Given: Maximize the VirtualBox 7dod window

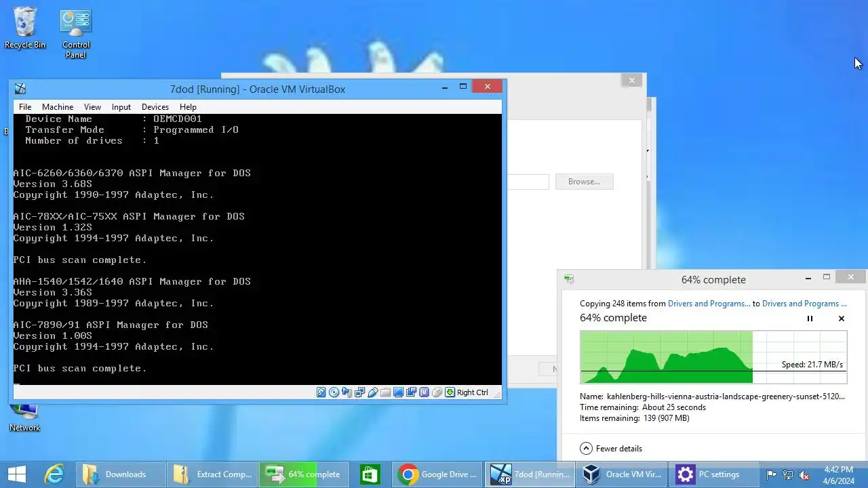Looking at the screenshot, I should pos(463,87).
